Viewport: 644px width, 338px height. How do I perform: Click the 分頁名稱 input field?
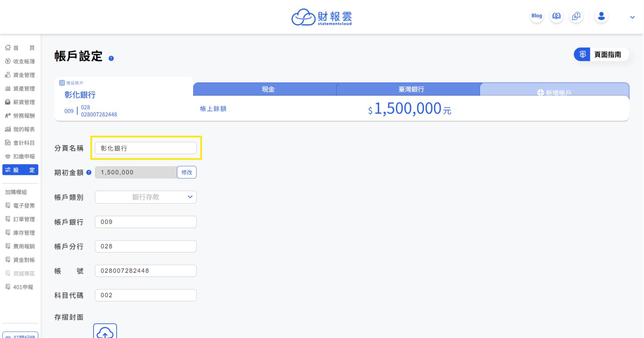tap(146, 148)
